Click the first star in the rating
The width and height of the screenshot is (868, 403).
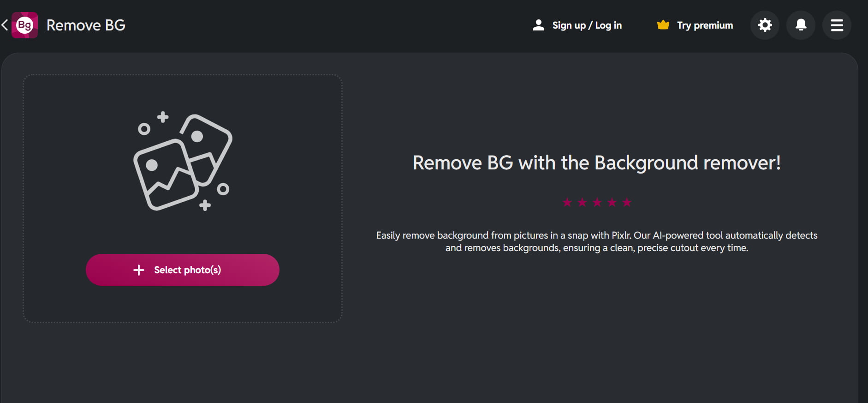coord(567,202)
